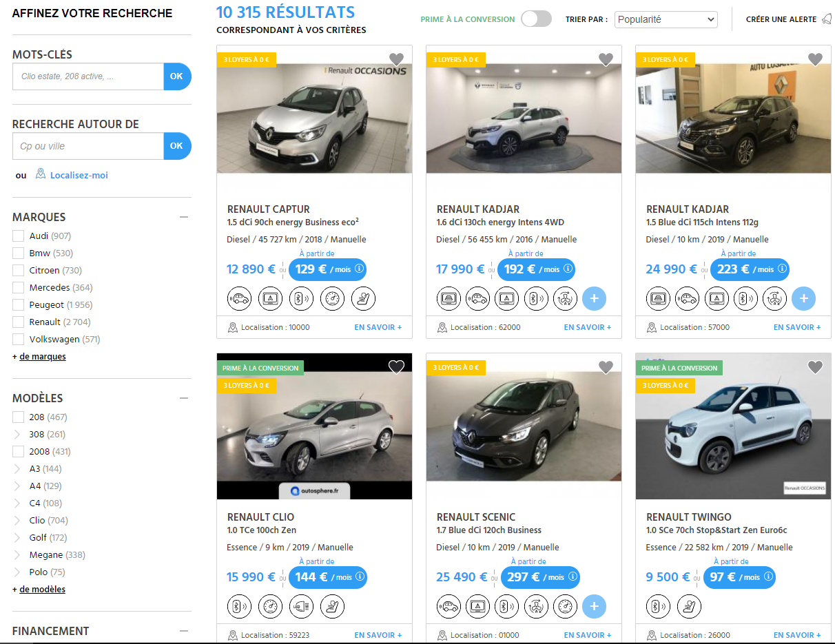This screenshot has width=835, height=644.
Task: Click the '223 € / mois' price button
Action: pos(750,269)
